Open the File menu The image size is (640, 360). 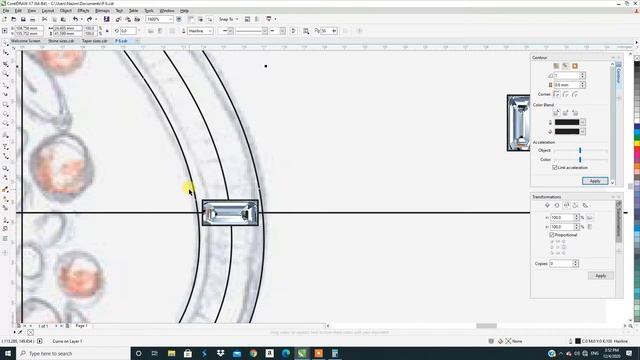click(x=6, y=11)
